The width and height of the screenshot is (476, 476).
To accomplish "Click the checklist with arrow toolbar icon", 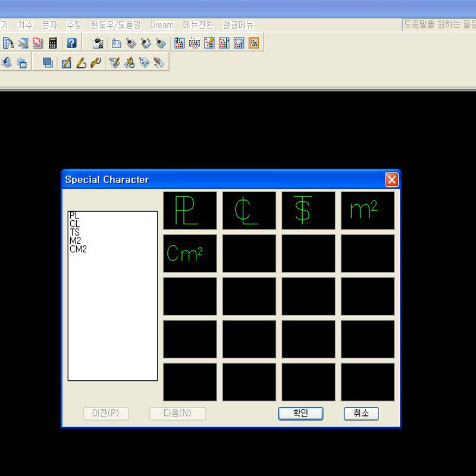I will coord(8,43).
